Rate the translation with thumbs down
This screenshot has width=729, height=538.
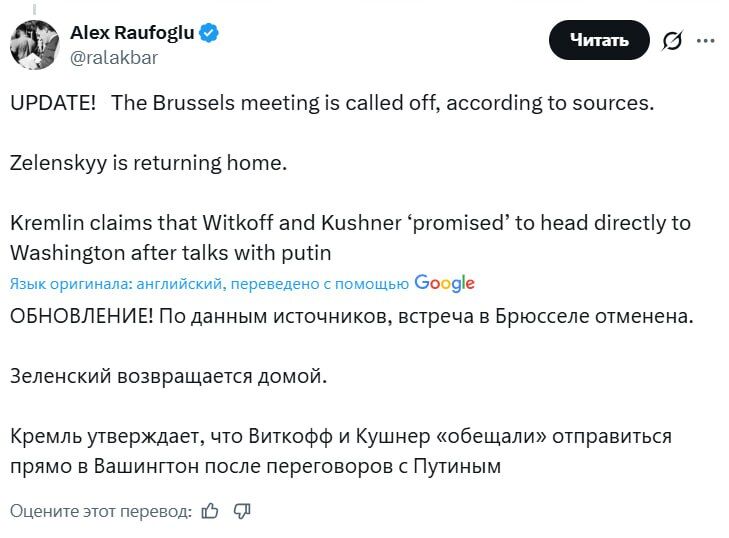[x=241, y=511]
